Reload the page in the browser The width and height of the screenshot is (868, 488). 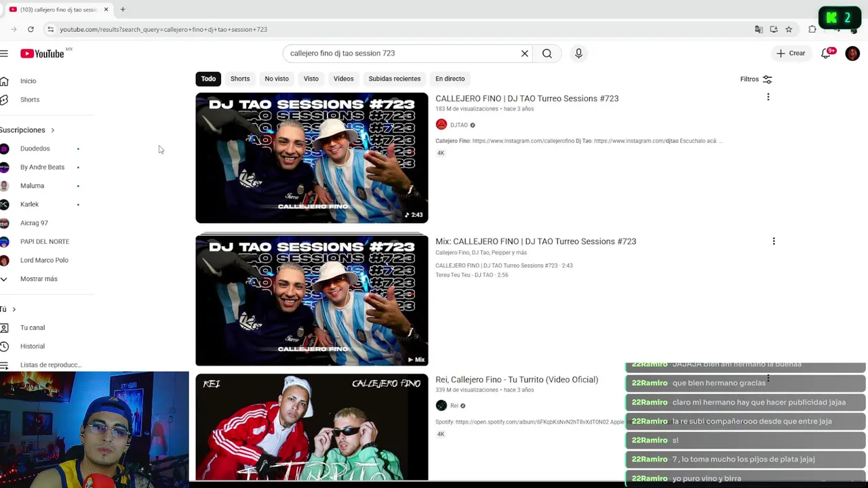(x=31, y=29)
